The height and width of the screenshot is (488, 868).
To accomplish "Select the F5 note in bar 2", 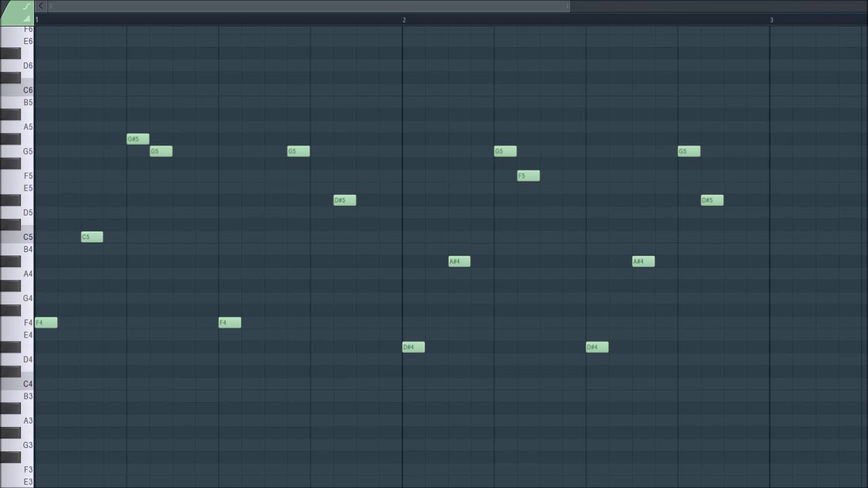I will tap(528, 176).
